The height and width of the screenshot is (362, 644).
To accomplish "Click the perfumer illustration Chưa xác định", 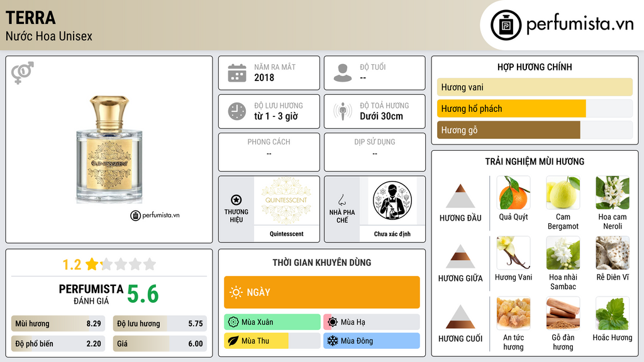I will click(392, 200).
